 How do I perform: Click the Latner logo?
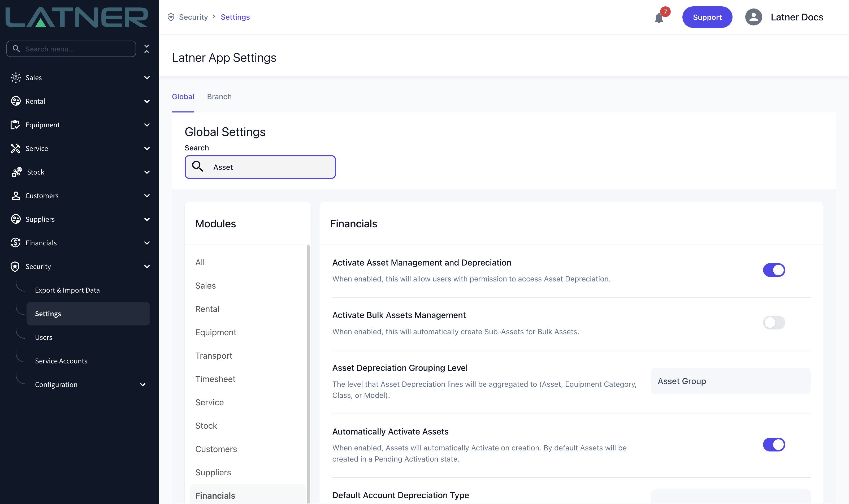coord(77,17)
